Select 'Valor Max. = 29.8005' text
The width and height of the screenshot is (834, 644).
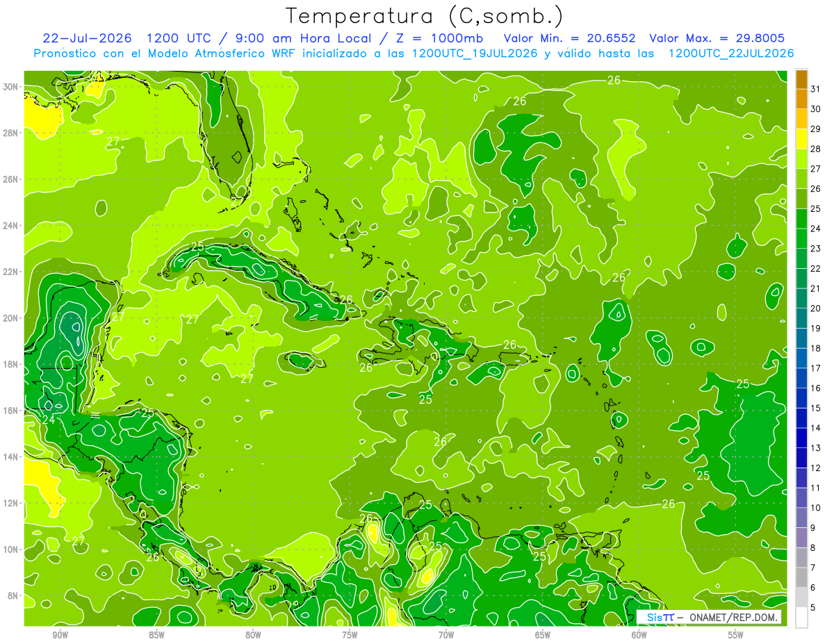(x=717, y=38)
